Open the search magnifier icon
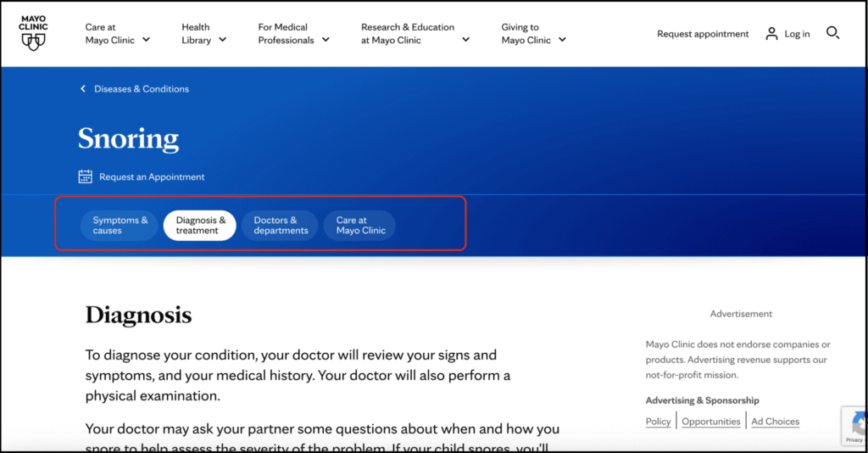The width and height of the screenshot is (868, 453). pos(832,33)
